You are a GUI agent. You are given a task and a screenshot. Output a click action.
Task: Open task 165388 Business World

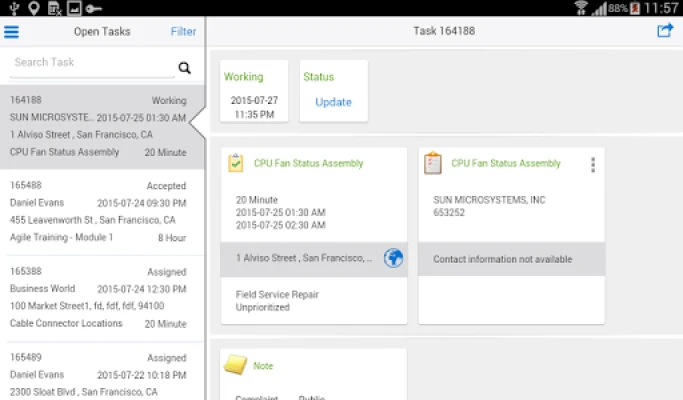(98, 298)
